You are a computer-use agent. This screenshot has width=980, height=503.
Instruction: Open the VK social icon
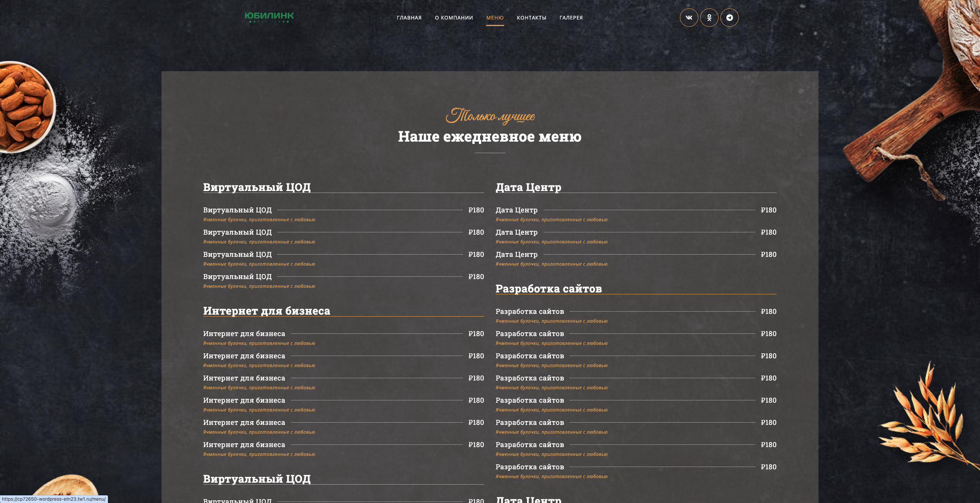tap(689, 18)
